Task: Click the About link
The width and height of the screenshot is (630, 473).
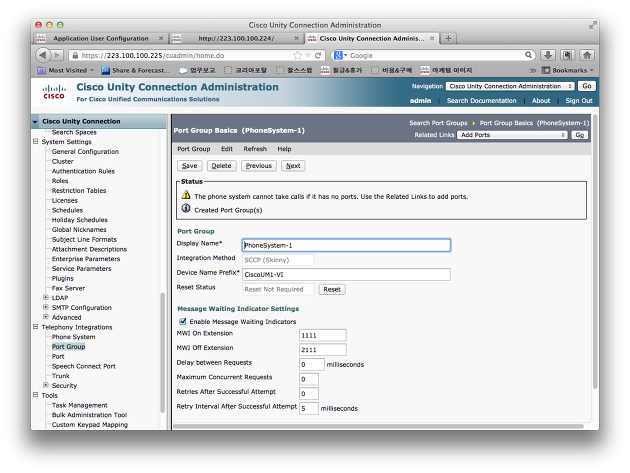Action: (x=541, y=101)
